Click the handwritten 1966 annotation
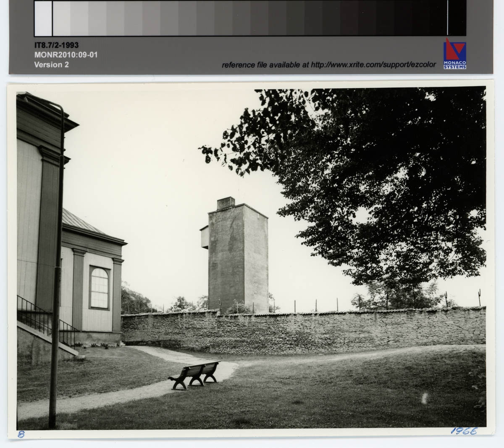Image resolution: width=504 pixels, height=448 pixels. [x=463, y=431]
